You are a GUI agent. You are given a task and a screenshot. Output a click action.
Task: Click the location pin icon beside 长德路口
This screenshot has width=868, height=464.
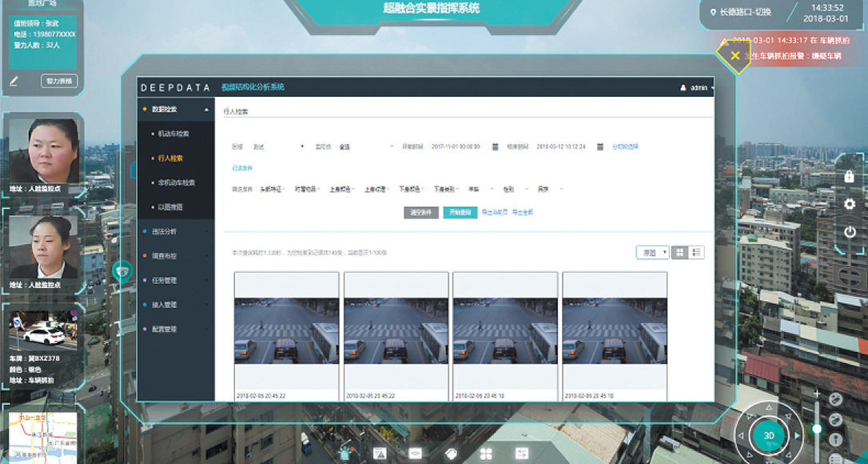click(x=713, y=12)
